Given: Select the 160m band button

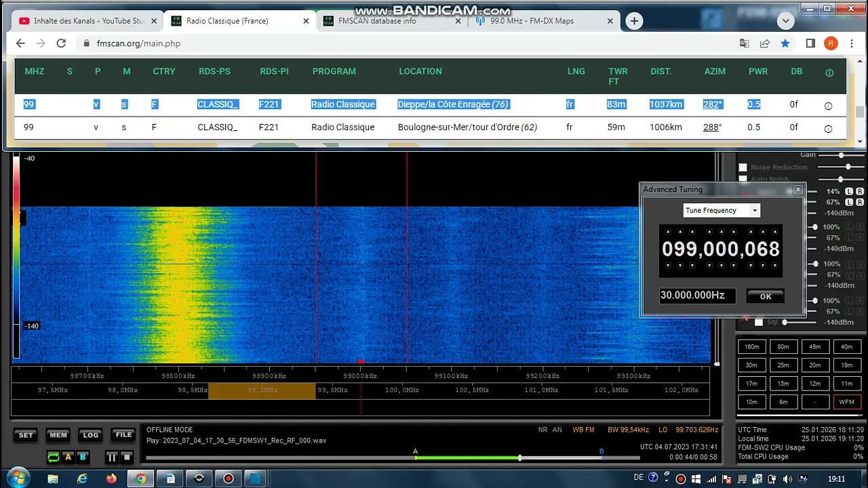Looking at the screenshot, I should tap(751, 346).
